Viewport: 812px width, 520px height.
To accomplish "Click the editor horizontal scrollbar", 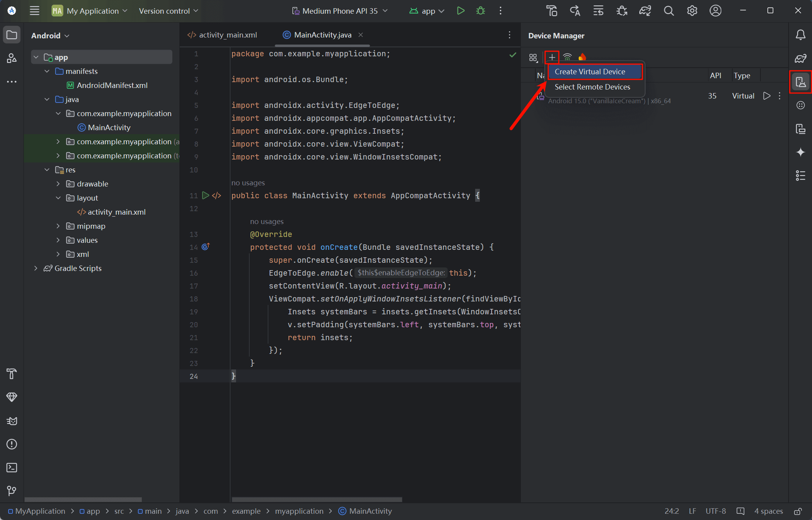I will [x=317, y=499].
